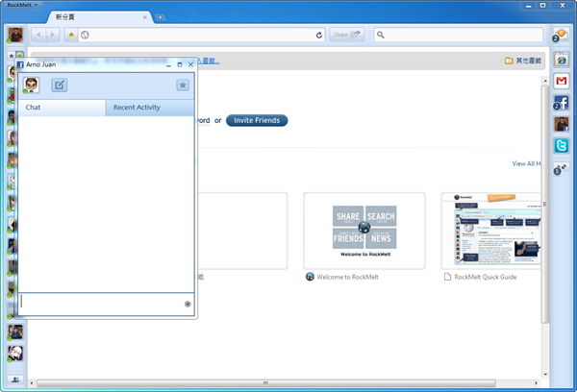The image size is (577, 392).
Task: Open the 其他書籤 bookmarks folder
Action: 523,61
